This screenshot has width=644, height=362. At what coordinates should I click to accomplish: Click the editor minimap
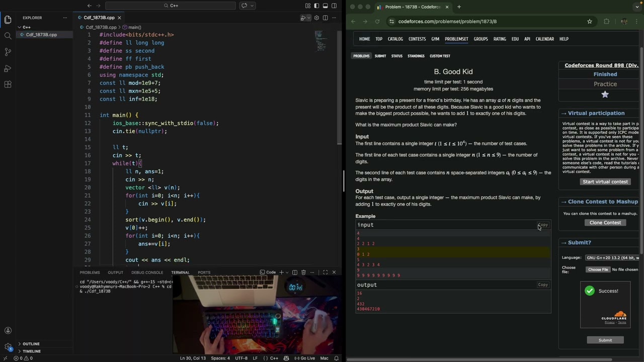point(322,41)
